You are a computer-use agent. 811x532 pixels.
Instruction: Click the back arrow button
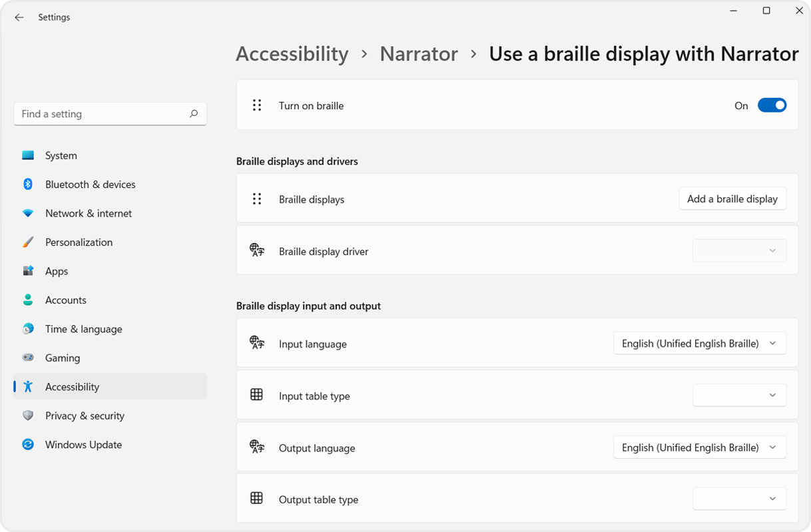click(x=19, y=17)
